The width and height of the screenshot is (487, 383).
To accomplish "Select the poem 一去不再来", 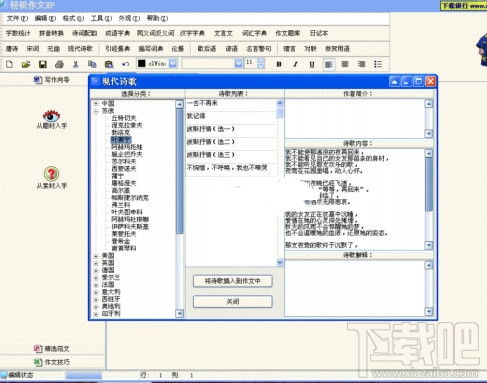I will [x=202, y=103].
